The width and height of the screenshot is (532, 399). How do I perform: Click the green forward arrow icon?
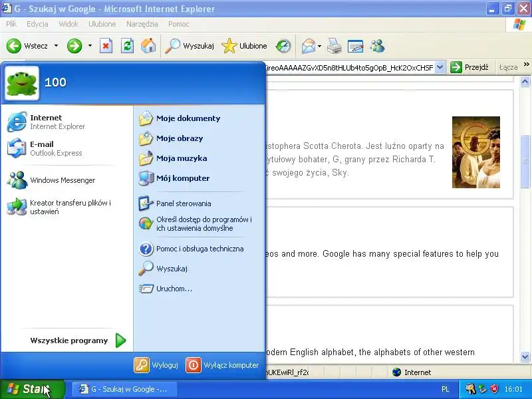click(74, 46)
